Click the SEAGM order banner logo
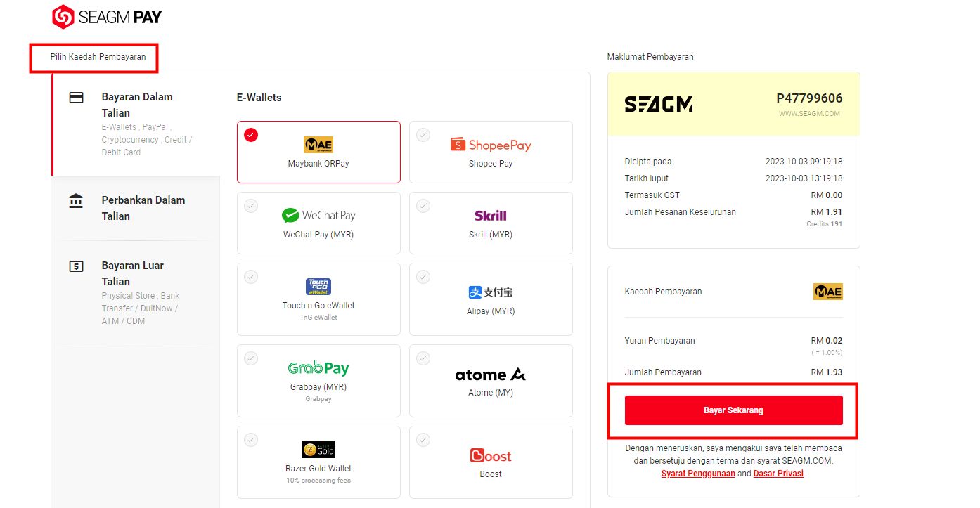The height and width of the screenshot is (508, 980). pos(659,104)
